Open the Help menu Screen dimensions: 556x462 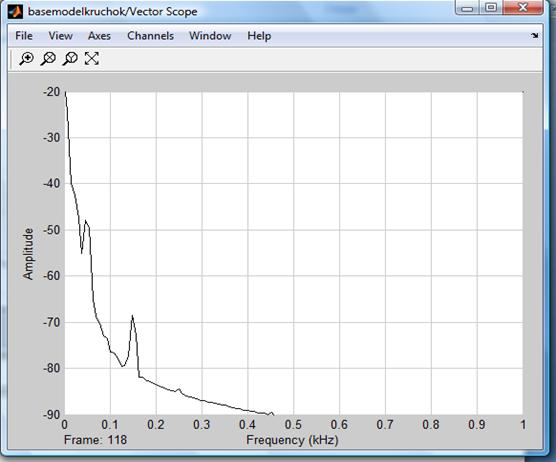[259, 36]
